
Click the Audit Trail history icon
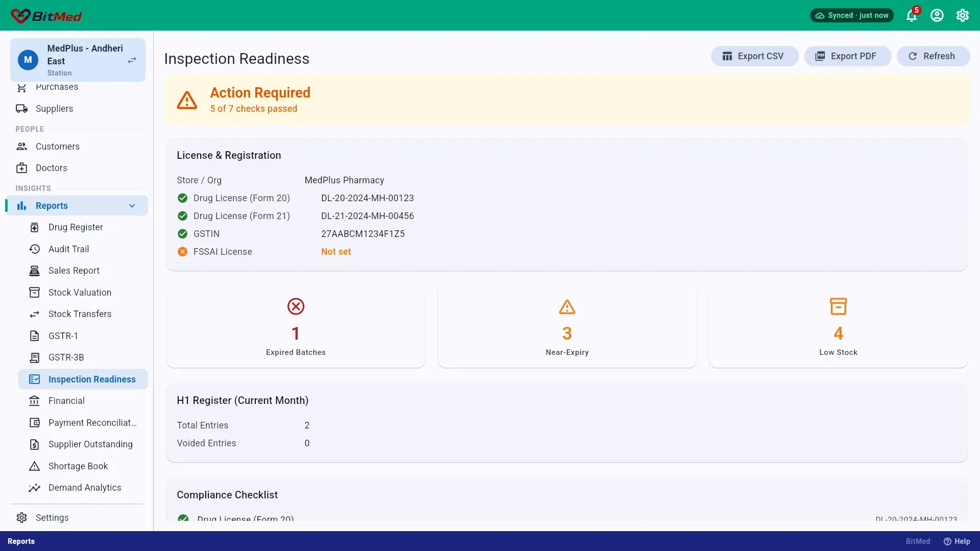pyautogui.click(x=34, y=249)
